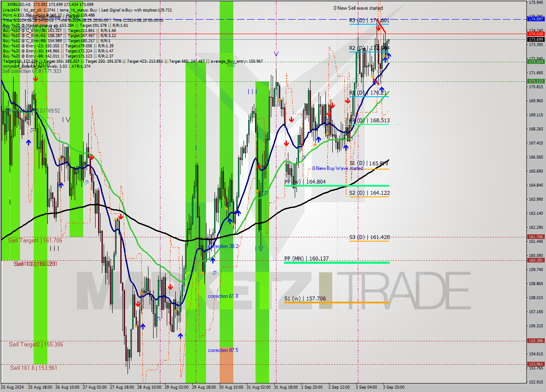Click the '30 Aug 10:00' time axis label
The width and height of the screenshot is (546, 392).
point(231,387)
